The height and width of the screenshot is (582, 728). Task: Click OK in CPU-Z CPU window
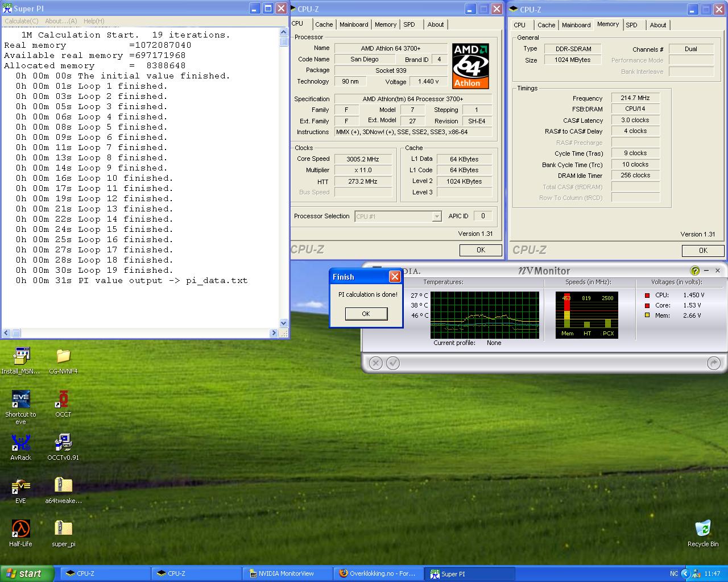[x=481, y=250]
